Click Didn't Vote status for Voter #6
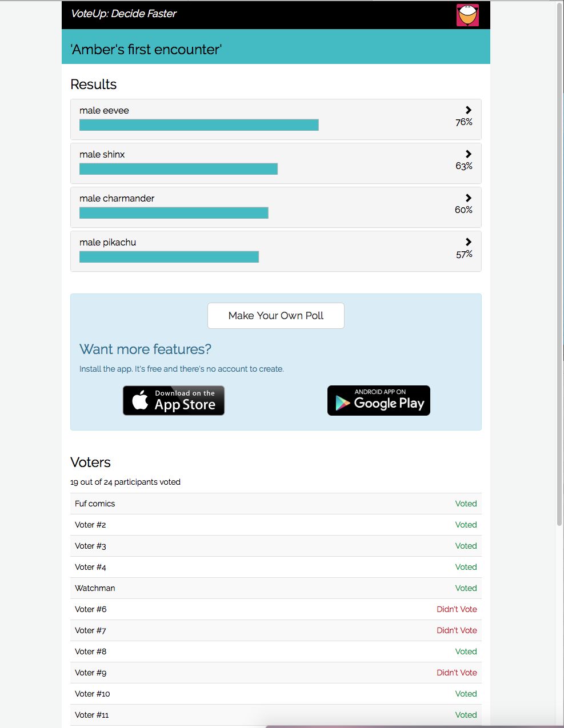 coord(457,609)
